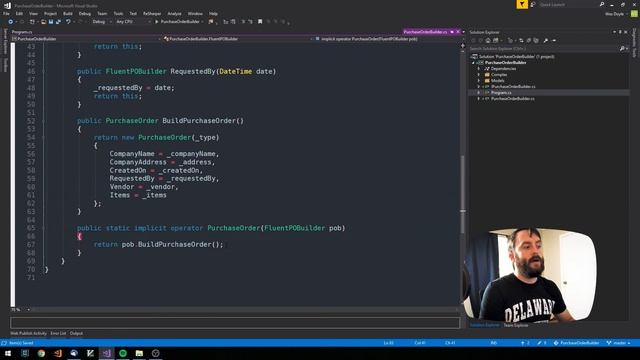Click the editor vertical scrollbar thumb

[x=462, y=194]
